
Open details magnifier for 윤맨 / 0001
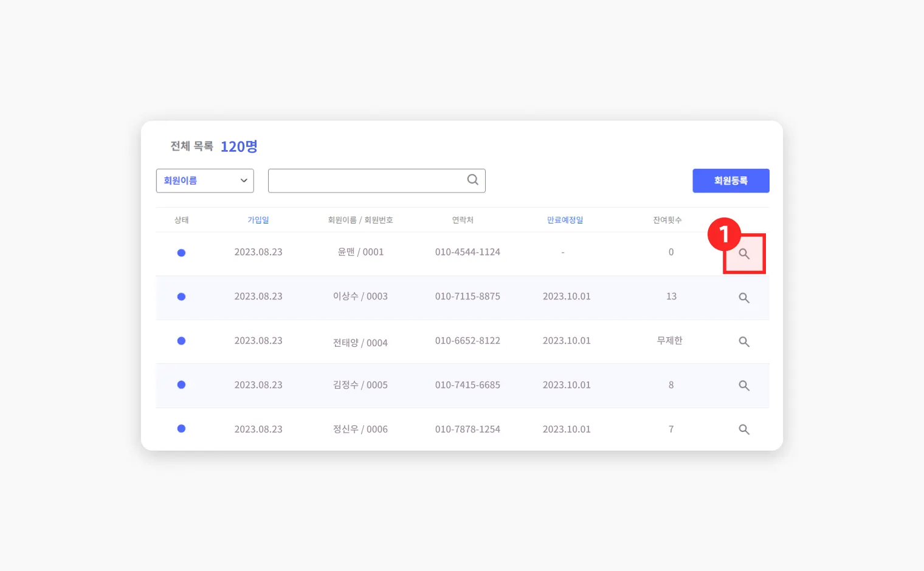pyautogui.click(x=744, y=254)
